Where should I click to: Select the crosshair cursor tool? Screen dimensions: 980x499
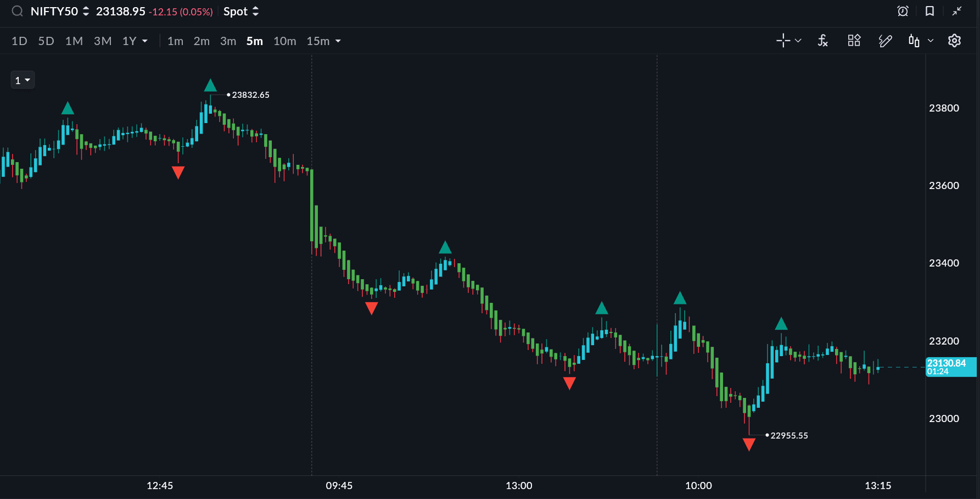click(x=783, y=41)
